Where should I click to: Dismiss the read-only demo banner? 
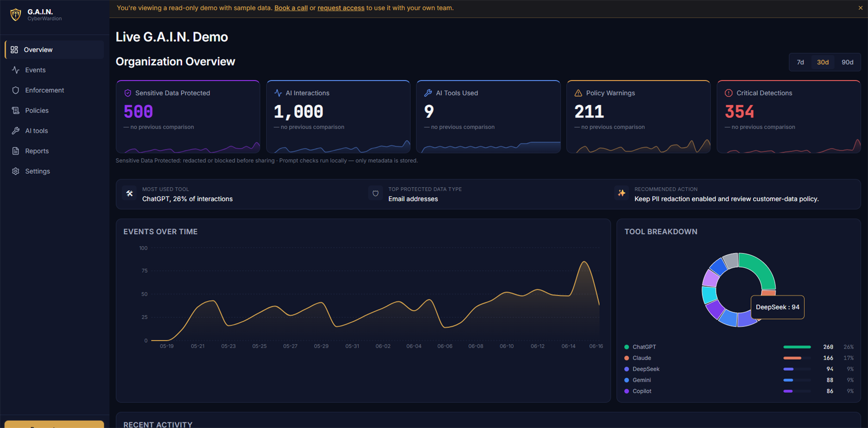click(861, 8)
